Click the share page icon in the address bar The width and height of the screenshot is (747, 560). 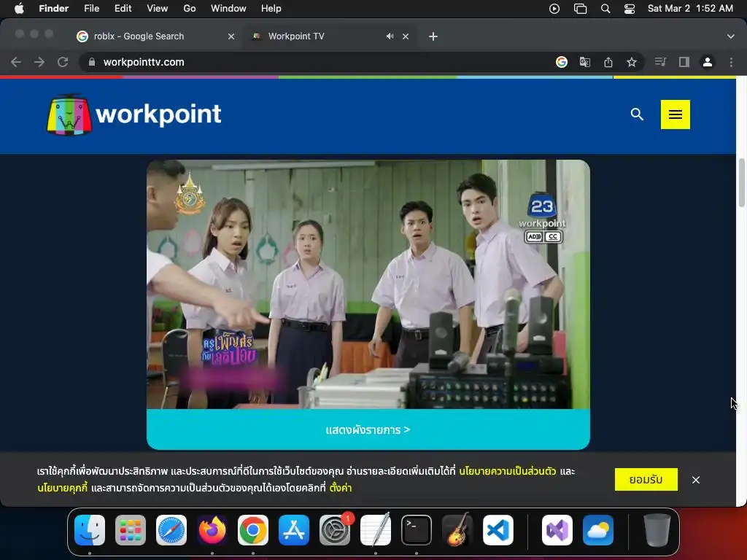click(x=608, y=62)
